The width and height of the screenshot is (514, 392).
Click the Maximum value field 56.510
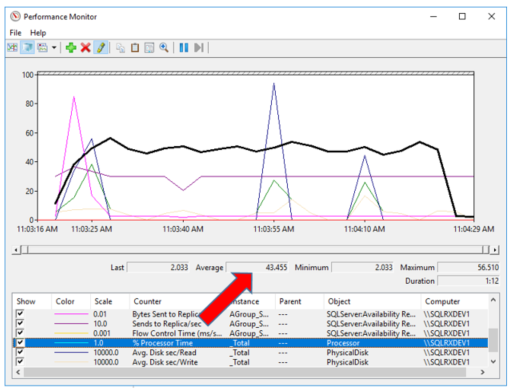point(468,267)
